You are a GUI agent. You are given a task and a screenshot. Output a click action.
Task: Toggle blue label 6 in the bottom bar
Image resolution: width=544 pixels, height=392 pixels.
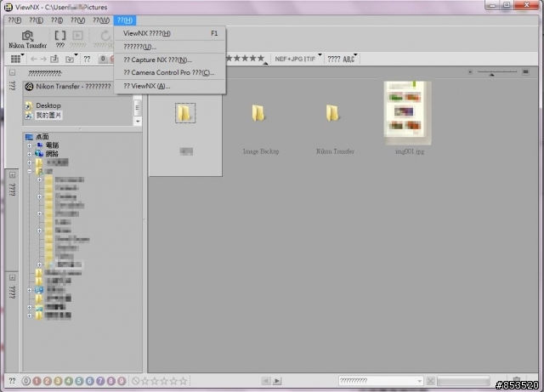89,381
